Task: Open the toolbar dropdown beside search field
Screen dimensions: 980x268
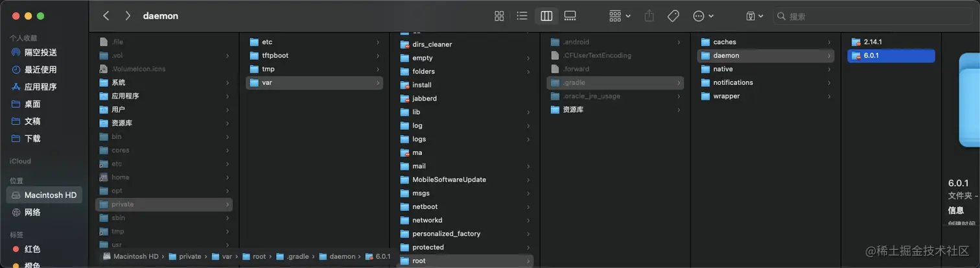Action: click(x=755, y=16)
